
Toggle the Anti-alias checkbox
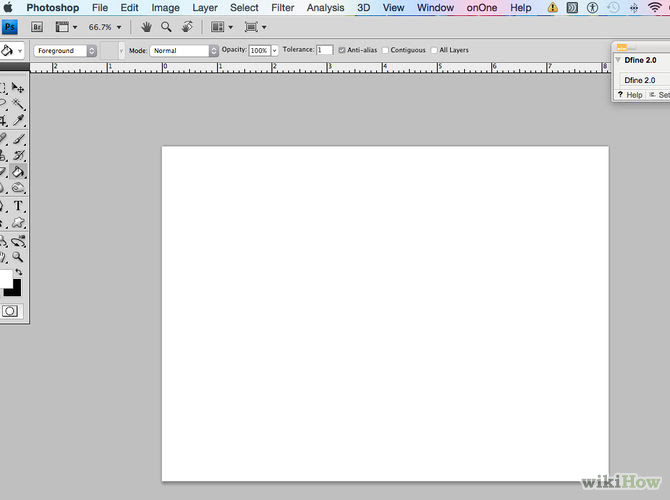tap(341, 50)
